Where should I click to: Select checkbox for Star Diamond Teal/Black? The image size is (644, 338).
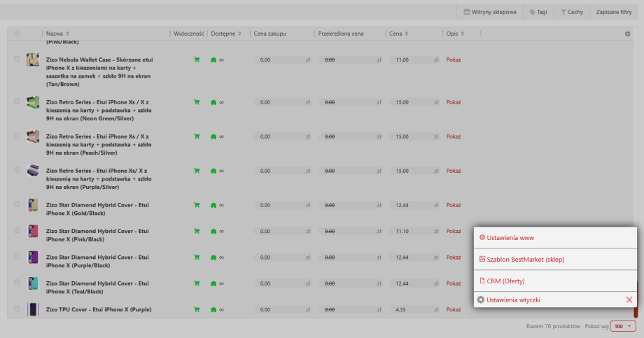click(x=17, y=283)
